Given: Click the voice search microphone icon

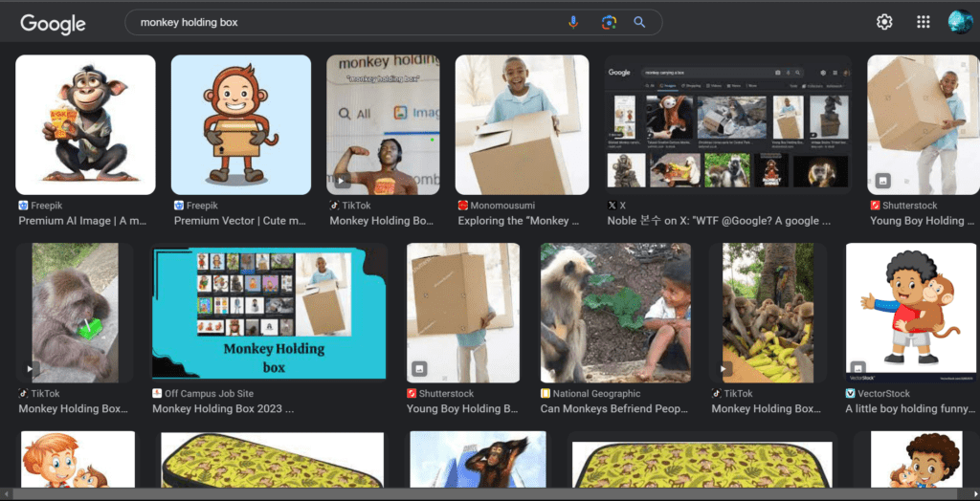Looking at the screenshot, I should pyautogui.click(x=573, y=22).
